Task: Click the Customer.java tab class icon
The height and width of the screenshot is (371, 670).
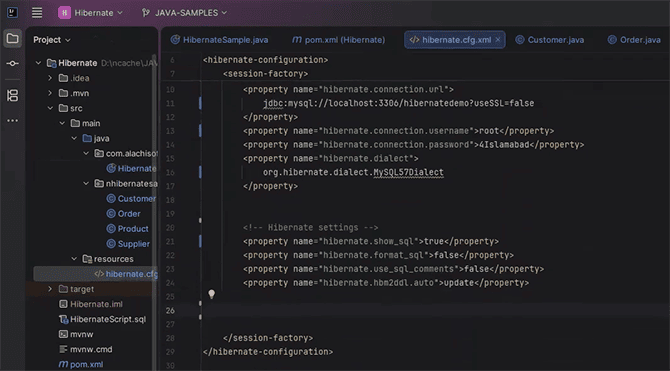Action: coord(520,40)
